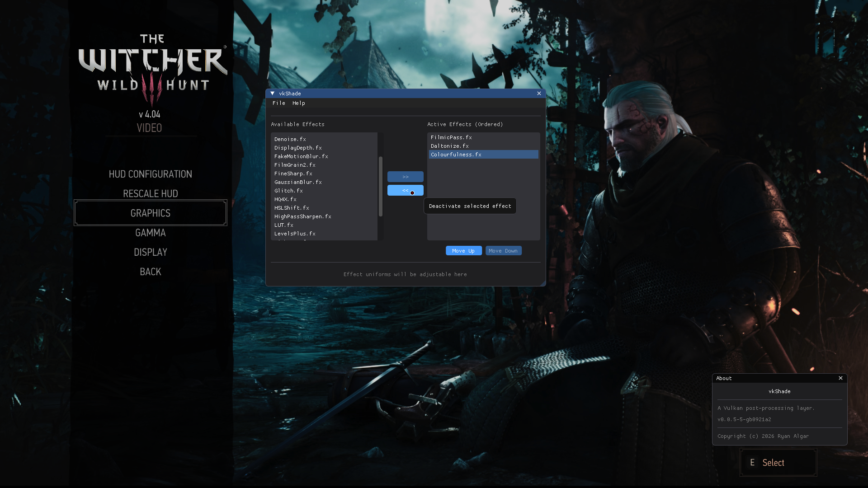Open the Help menu
This screenshot has height=488, width=868.
click(x=298, y=103)
